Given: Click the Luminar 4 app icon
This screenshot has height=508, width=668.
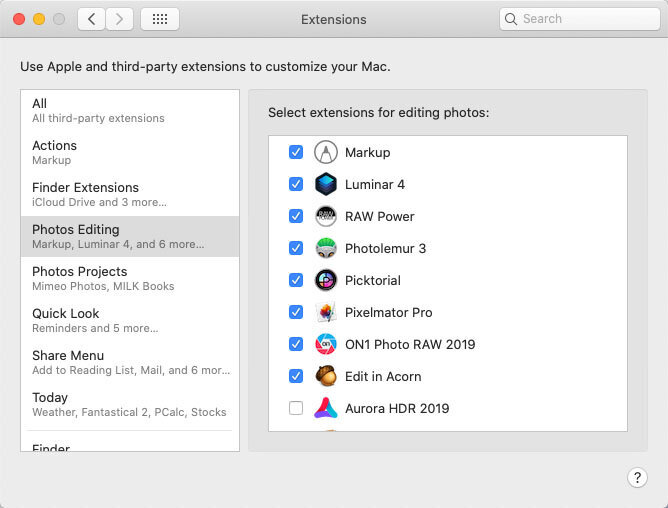Looking at the screenshot, I should point(326,184).
